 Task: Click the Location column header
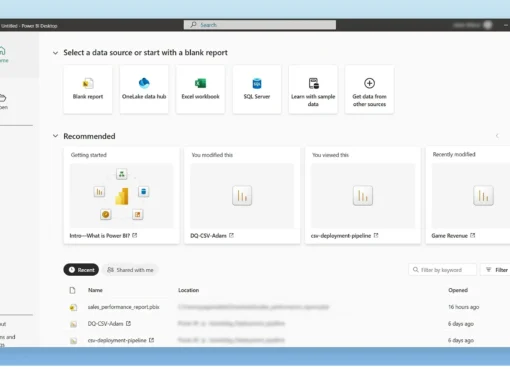(x=188, y=290)
